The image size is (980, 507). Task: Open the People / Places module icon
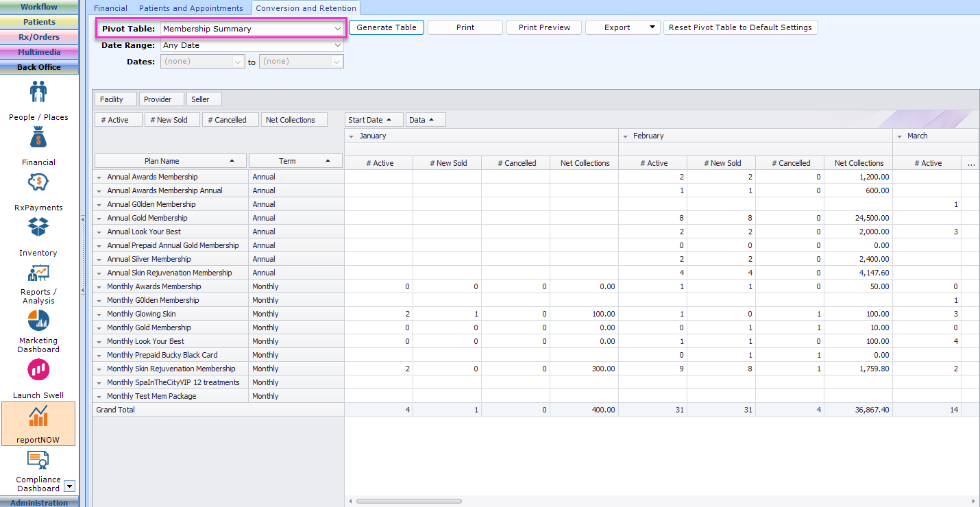pos(38,92)
